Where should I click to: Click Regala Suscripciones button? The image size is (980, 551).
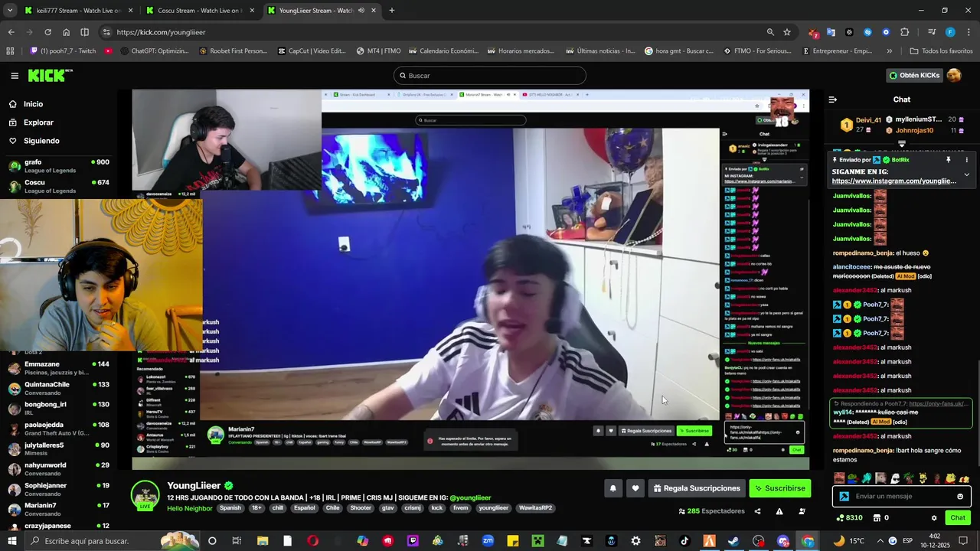(696, 488)
